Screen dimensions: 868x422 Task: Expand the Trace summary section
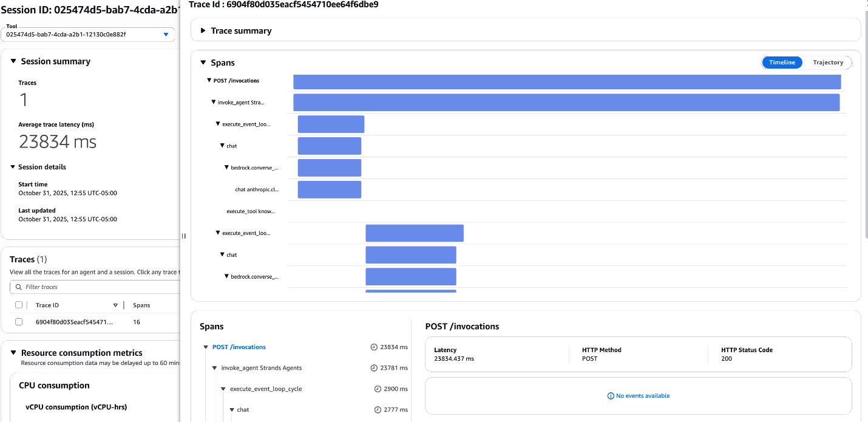click(x=241, y=31)
